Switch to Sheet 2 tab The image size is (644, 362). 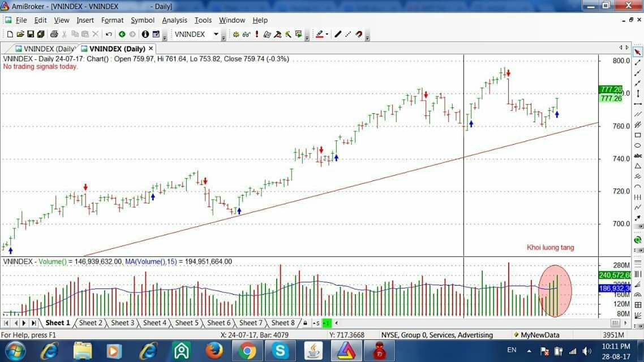tap(91, 323)
